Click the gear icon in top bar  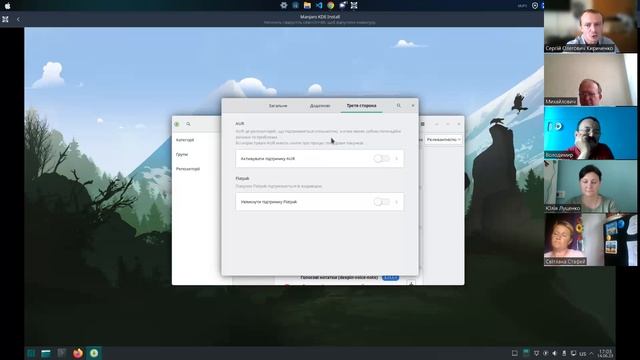284,5
